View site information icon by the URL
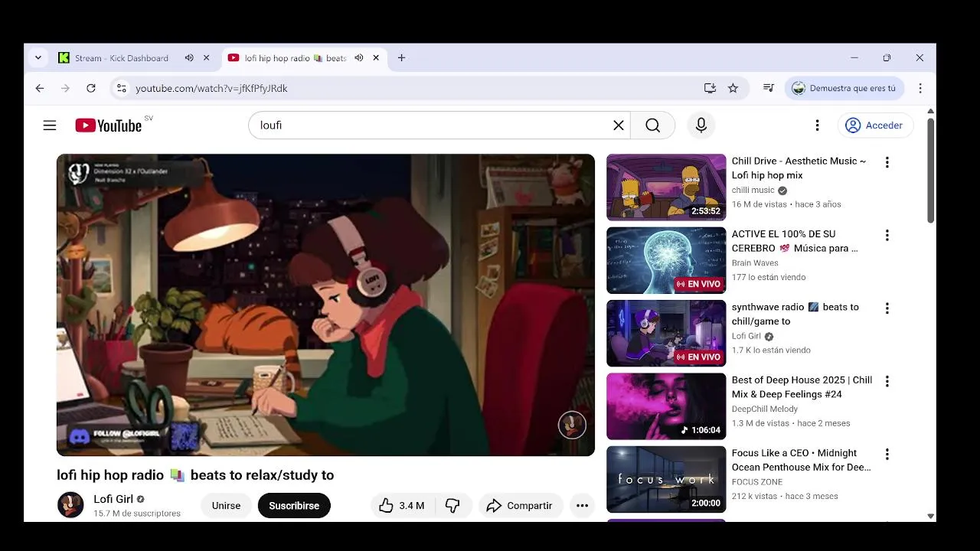The height and width of the screenshot is (551, 980). coord(121,88)
